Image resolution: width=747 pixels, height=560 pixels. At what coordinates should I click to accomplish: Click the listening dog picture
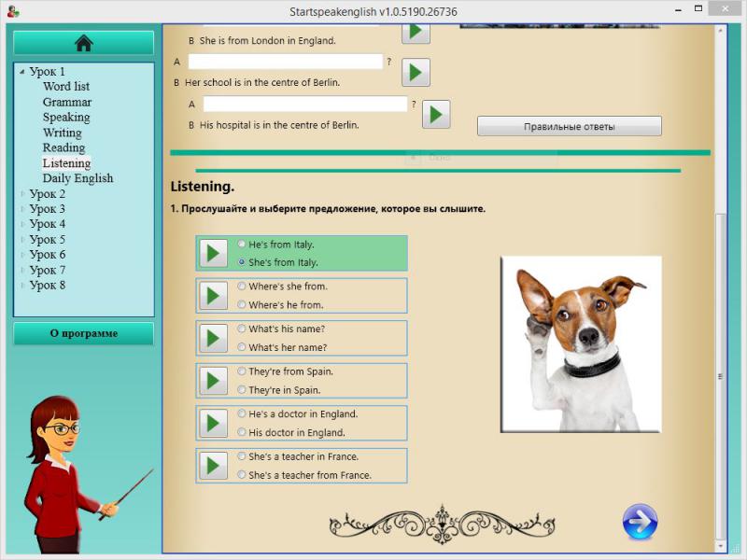(x=581, y=344)
